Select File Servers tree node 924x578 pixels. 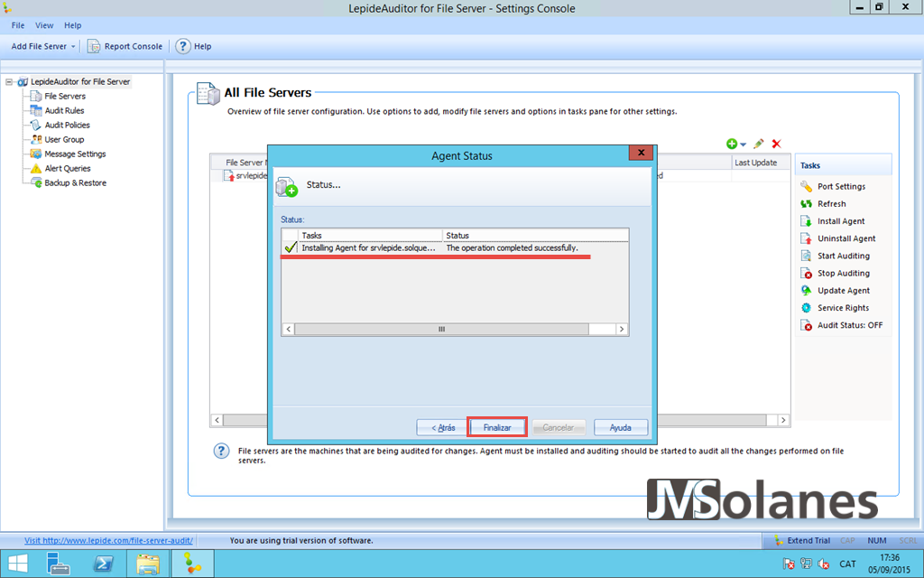coord(65,96)
